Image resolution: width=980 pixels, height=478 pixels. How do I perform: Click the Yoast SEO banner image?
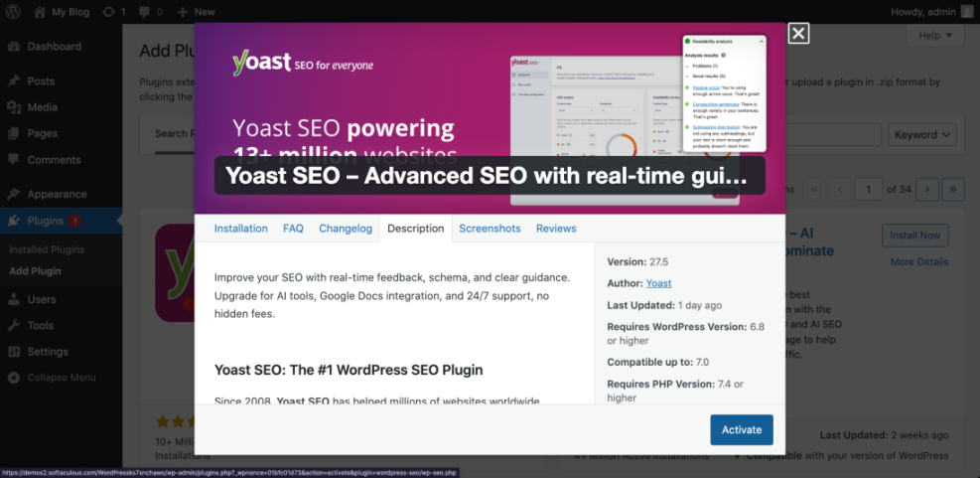point(490,118)
